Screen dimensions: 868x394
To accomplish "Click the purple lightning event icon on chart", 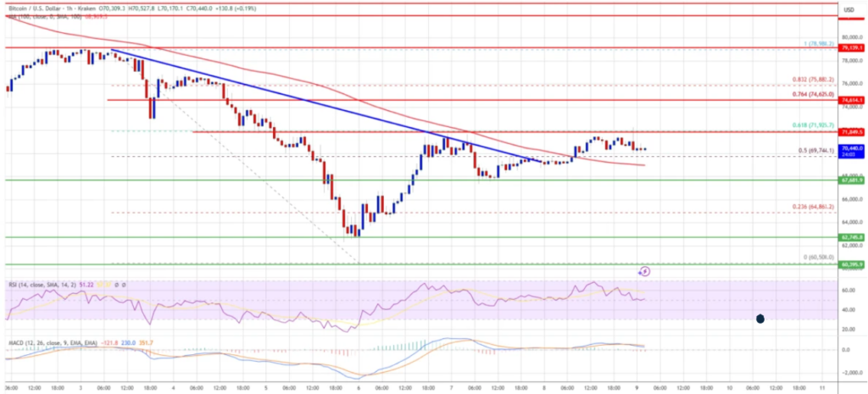I will [644, 271].
